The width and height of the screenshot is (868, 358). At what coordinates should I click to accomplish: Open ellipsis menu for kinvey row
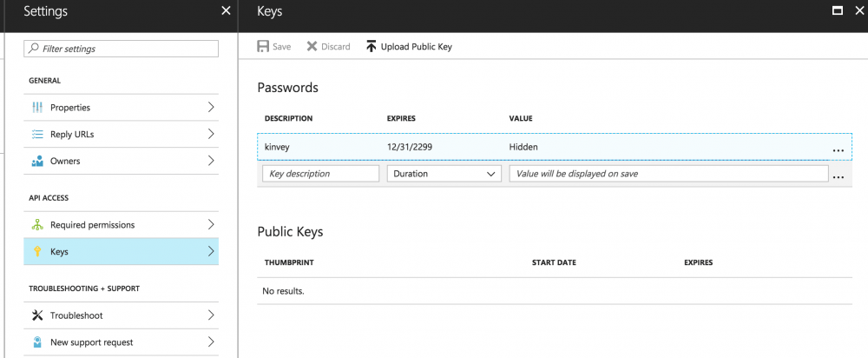pyautogui.click(x=838, y=150)
